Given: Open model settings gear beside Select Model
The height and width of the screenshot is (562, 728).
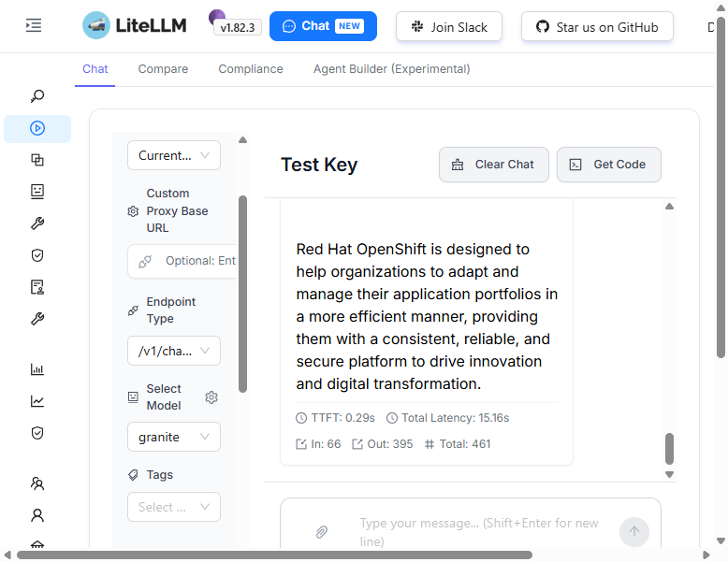Looking at the screenshot, I should (211, 397).
